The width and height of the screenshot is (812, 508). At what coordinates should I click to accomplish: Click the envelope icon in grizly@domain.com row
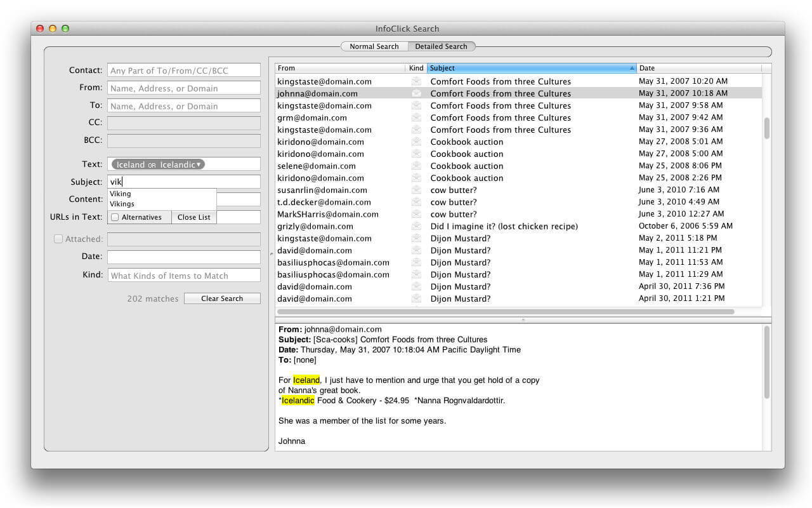click(416, 226)
